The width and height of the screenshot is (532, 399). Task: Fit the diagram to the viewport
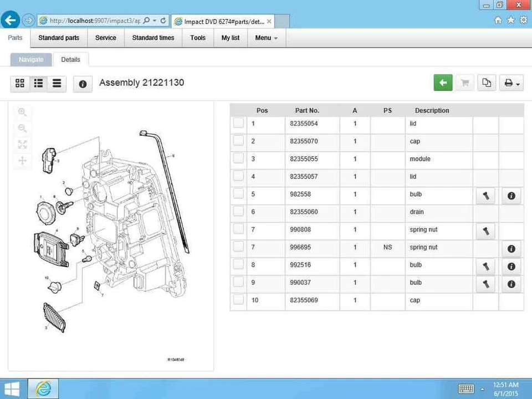click(x=22, y=144)
